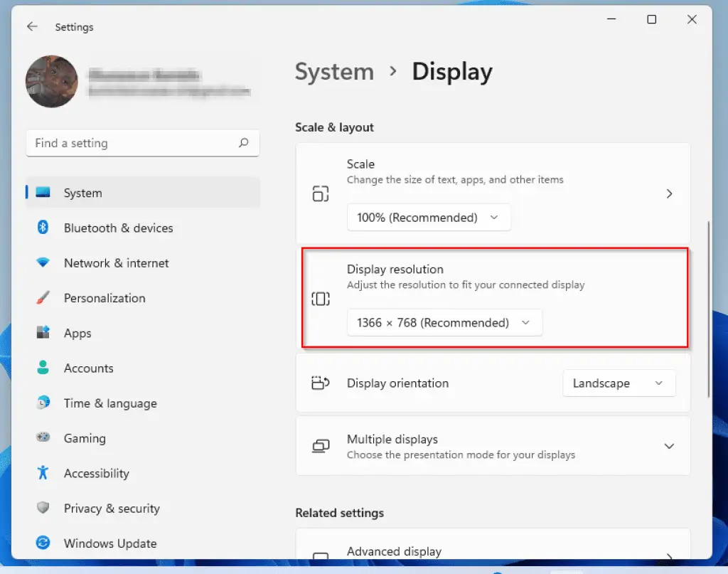The image size is (728, 574).
Task: Click the back arrow in Settings
Action: pos(32,26)
